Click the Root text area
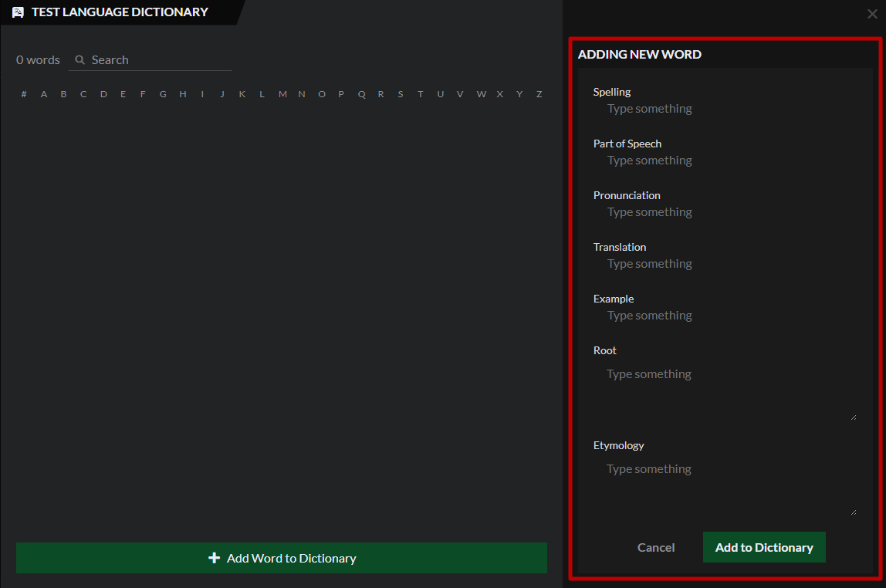Image resolution: width=886 pixels, height=588 pixels. point(725,390)
